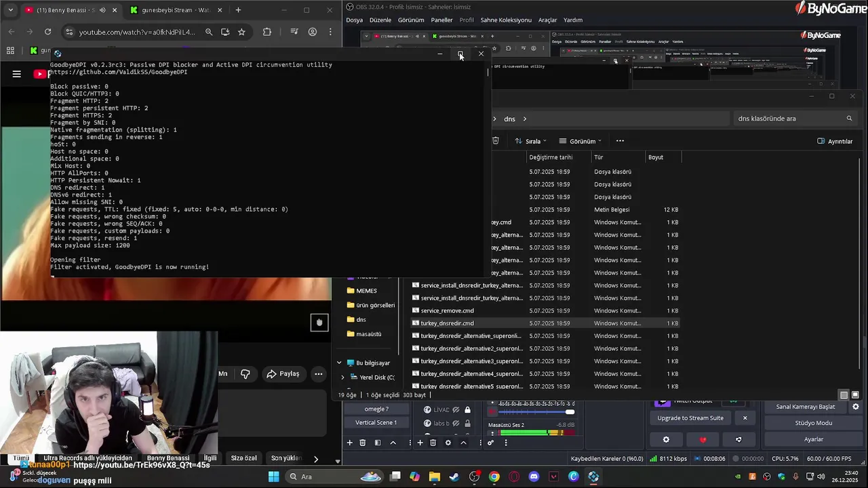The image size is (868, 488).
Task: Toggle visibility of LIVAD source
Action: coord(456,410)
